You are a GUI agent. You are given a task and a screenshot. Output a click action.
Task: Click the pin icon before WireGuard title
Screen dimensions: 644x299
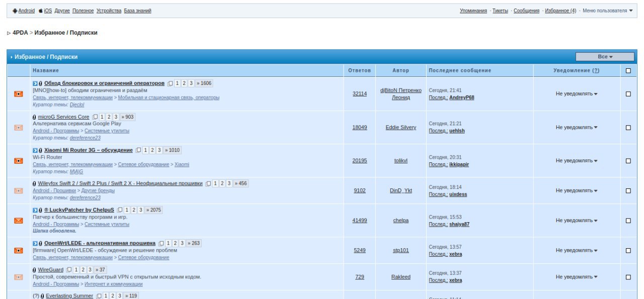(34, 270)
